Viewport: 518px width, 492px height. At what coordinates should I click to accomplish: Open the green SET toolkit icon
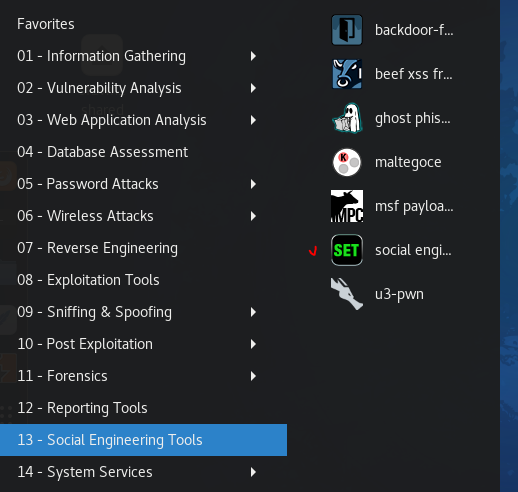point(347,250)
